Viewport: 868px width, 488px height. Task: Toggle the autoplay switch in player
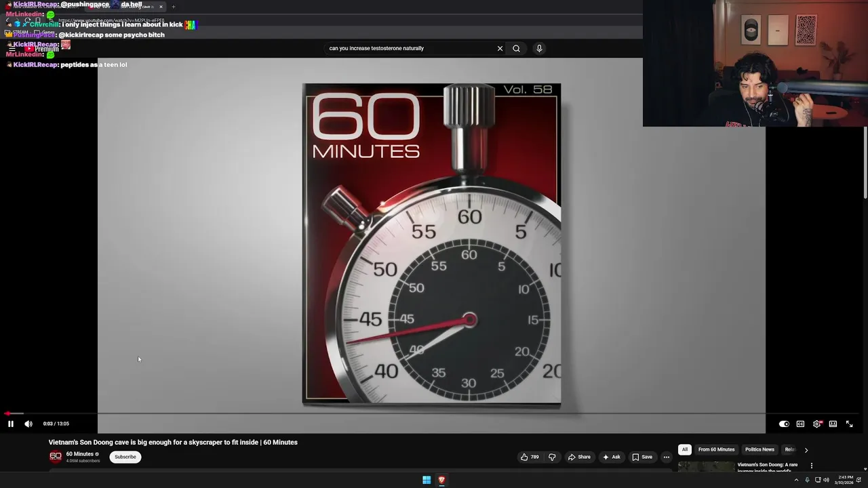pyautogui.click(x=784, y=424)
